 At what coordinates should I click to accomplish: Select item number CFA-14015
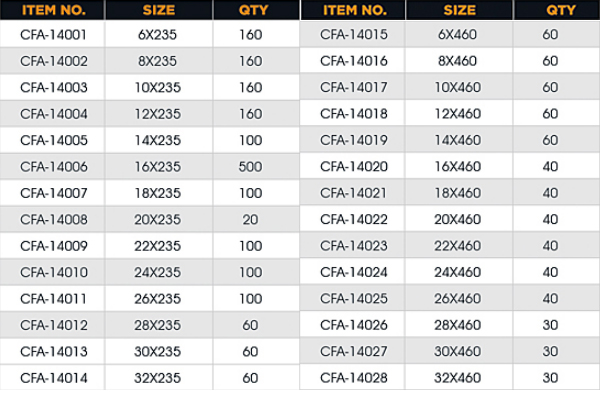pyautogui.click(x=353, y=34)
